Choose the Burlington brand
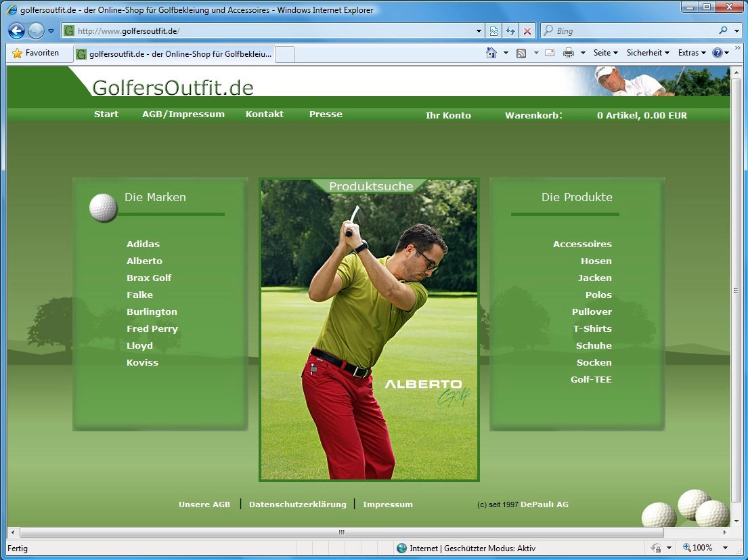 (x=152, y=312)
